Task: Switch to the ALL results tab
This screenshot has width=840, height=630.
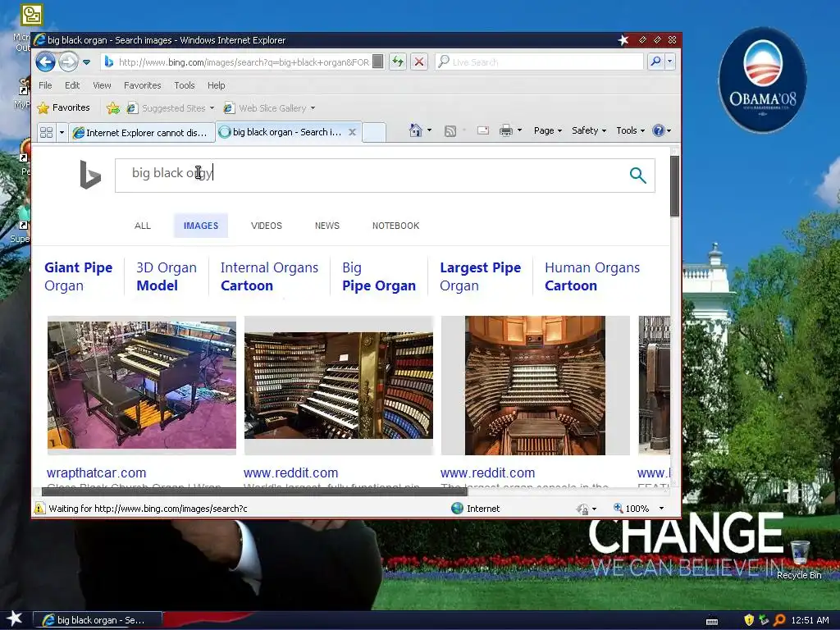Action: click(143, 226)
